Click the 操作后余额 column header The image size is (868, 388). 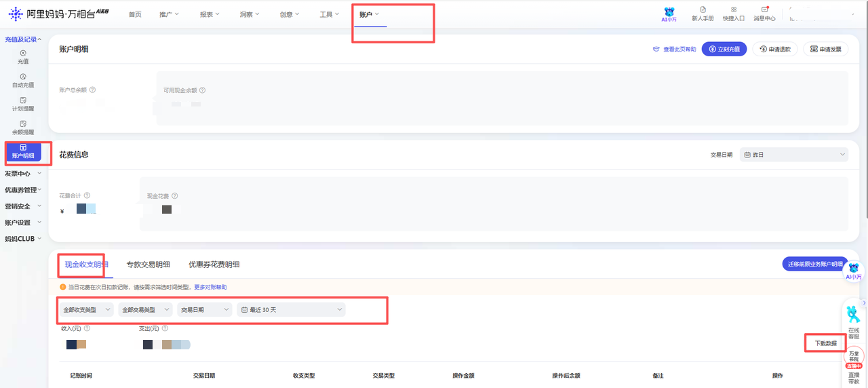pyautogui.click(x=566, y=376)
